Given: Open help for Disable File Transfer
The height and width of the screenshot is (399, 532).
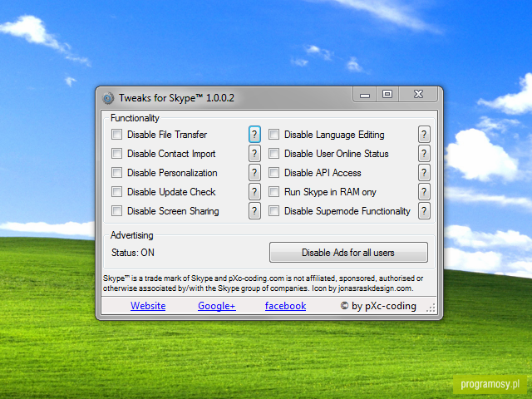Looking at the screenshot, I should click(254, 135).
